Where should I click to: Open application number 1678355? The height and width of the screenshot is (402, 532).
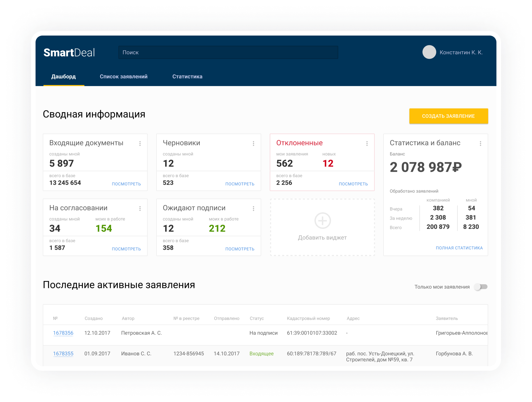pyautogui.click(x=63, y=354)
